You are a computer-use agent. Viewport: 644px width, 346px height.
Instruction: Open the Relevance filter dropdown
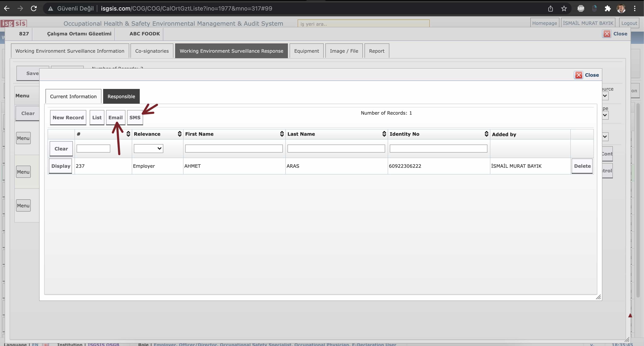click(148, 149)
